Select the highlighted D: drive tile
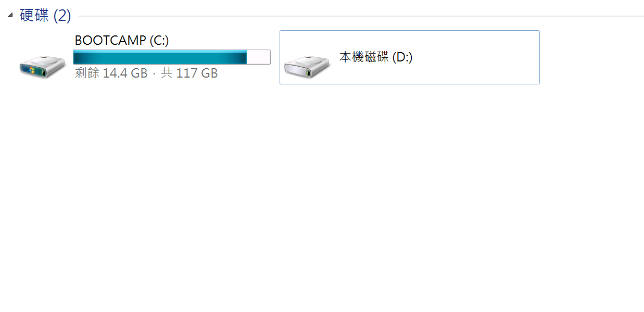 point(410,57)
